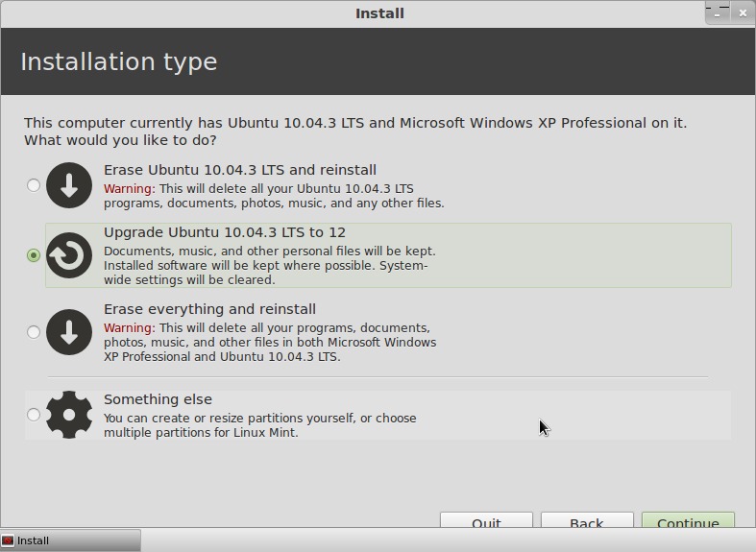756x552 pixels.
Task: Close the Install window
Action: click(743, 13)
